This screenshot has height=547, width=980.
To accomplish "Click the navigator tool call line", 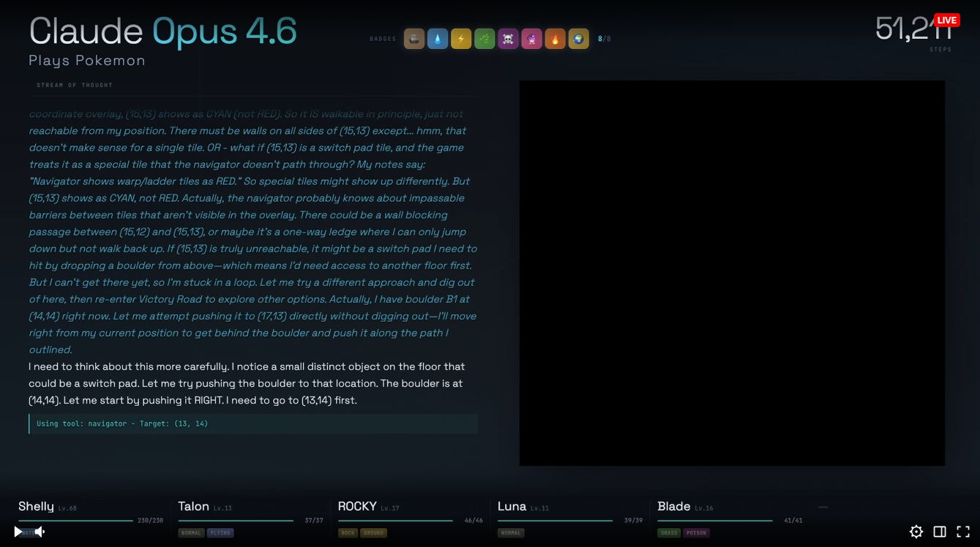I will click(253, 424).
